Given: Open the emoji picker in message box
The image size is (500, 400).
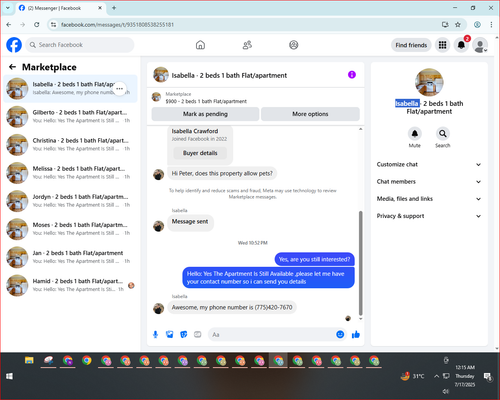Looking at the screenshot, I should [340, 334].
